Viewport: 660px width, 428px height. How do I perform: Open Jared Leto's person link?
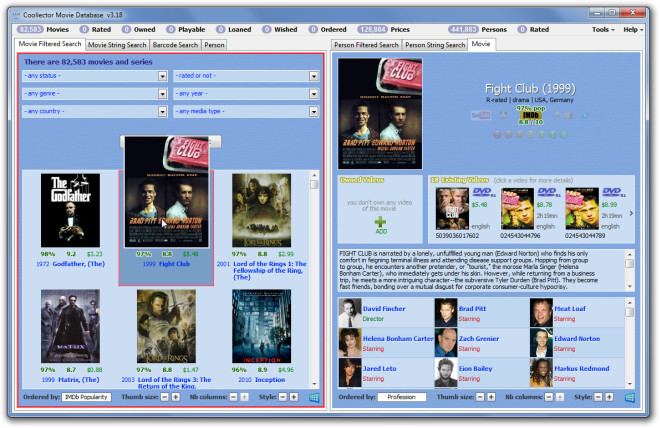pyautogui.click(x=379, y=368)
